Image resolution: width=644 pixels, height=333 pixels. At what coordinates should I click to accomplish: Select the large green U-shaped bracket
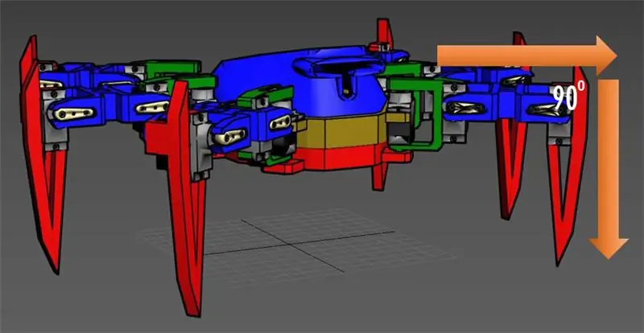pyautogui.click(x=415, y=113)
